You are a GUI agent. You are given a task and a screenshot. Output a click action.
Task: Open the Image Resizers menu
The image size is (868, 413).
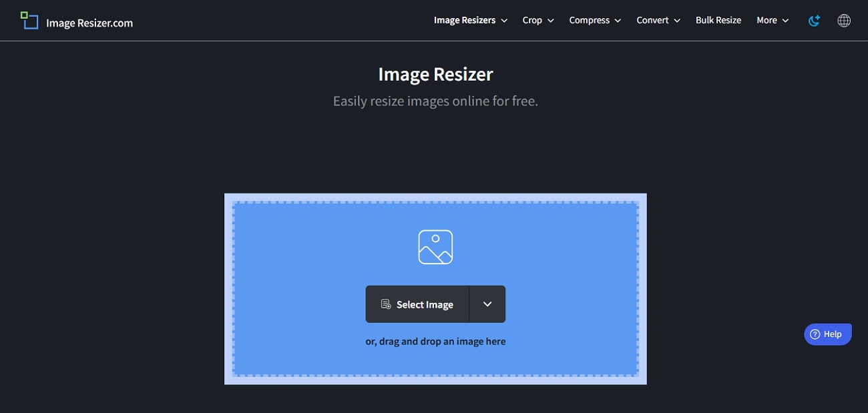471,20
